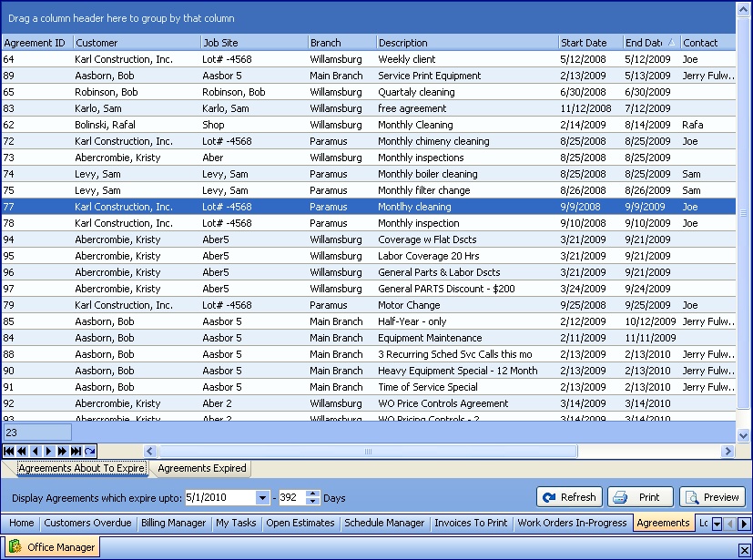
Task: Click the 392 days input field
Action: point(292,497)
